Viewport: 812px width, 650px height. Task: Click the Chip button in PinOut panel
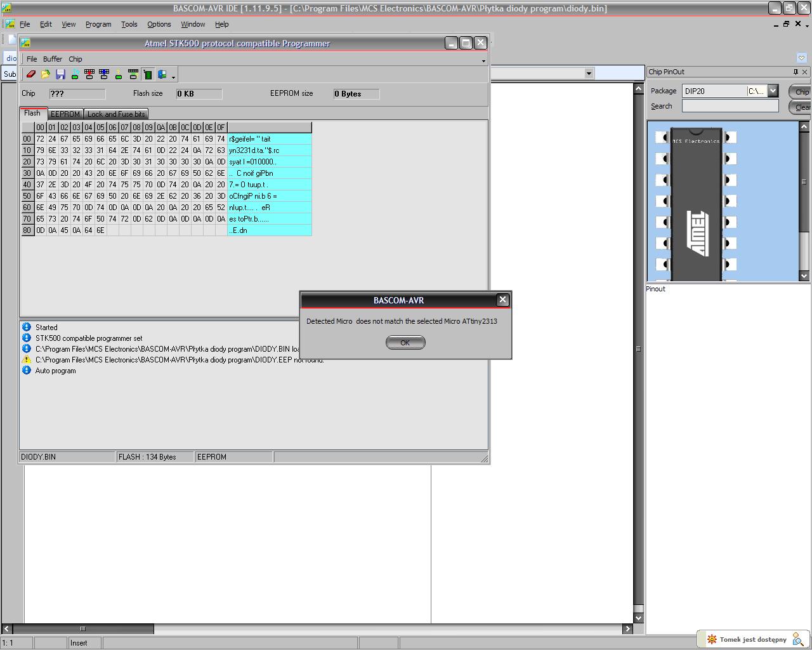pyautogui.click(x=801, y=91)
